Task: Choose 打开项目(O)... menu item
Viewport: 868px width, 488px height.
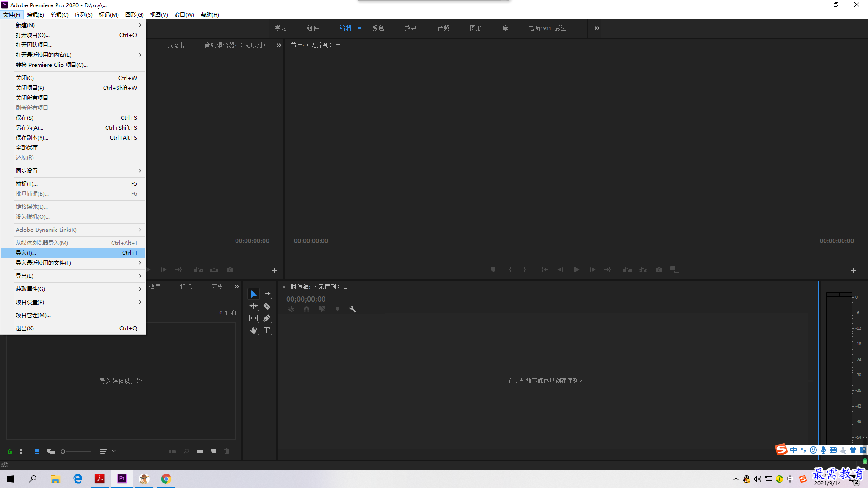Action: [73, 35]
